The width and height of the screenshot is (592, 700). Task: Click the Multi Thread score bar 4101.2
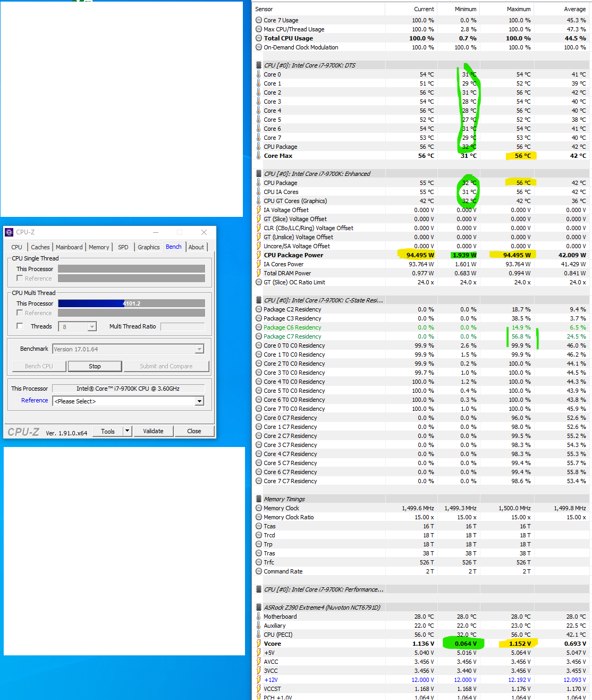coord(131,303)
